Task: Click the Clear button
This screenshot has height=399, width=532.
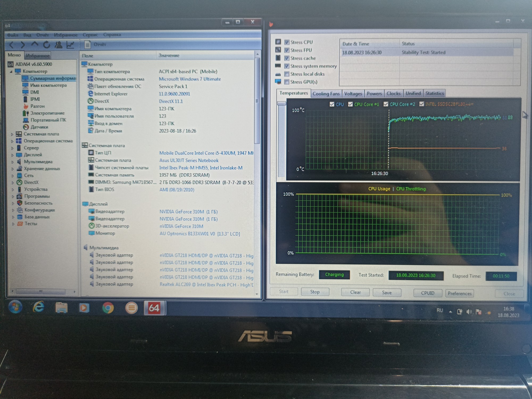Action: point(355,292)
